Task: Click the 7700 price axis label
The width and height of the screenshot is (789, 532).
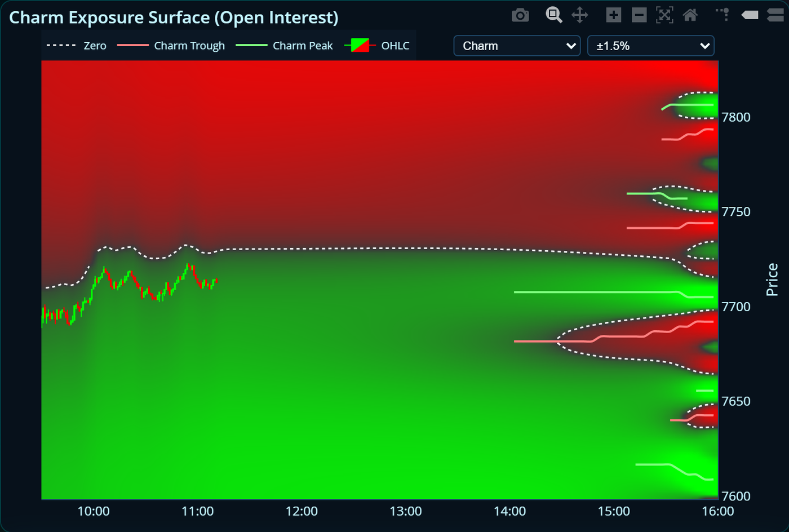Action: [736, 307]
